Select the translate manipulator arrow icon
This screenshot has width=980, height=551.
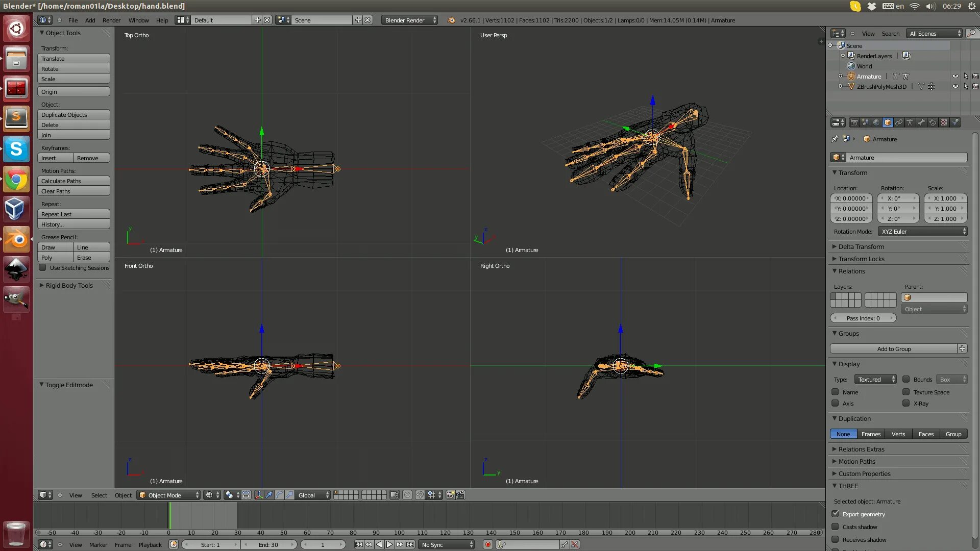coord(269,495)
